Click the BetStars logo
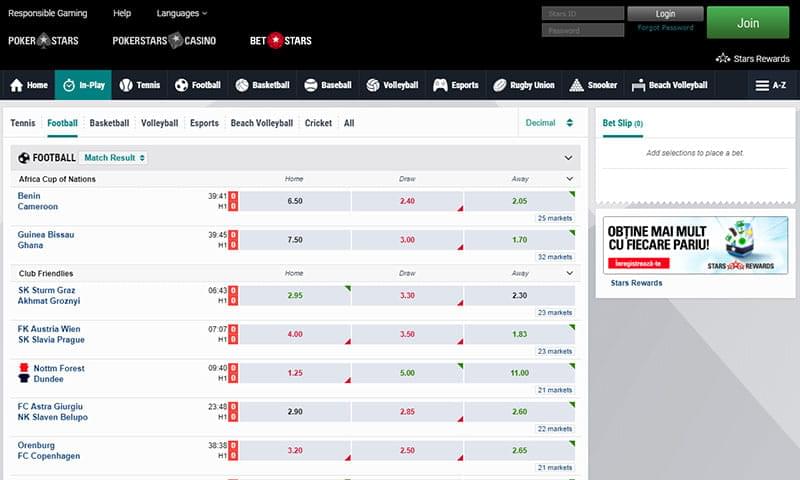Viewport: 800px width, 480px height. (x=281, y=41)
